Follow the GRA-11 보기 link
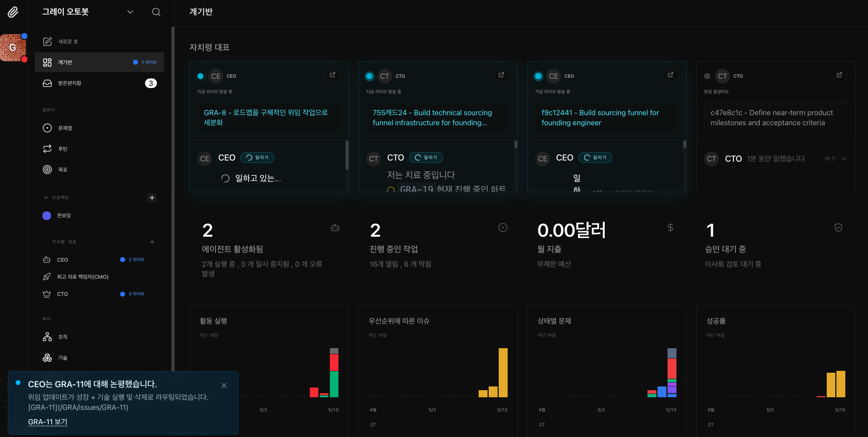This screenshot has height=437, width=868. pos(48,422)
